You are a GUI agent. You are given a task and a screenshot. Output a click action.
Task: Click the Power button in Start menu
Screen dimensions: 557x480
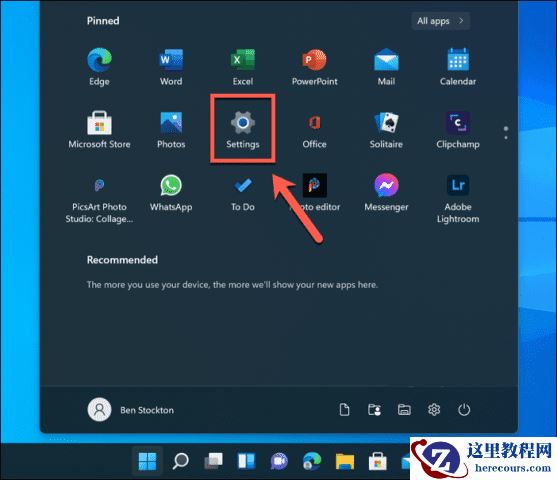[x=464, y=410]
